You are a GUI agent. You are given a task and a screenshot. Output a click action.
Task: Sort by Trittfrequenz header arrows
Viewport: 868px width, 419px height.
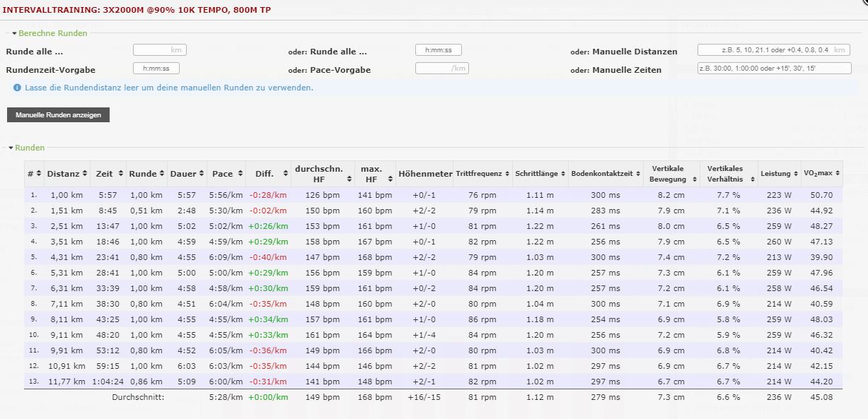tap(507, 174)
